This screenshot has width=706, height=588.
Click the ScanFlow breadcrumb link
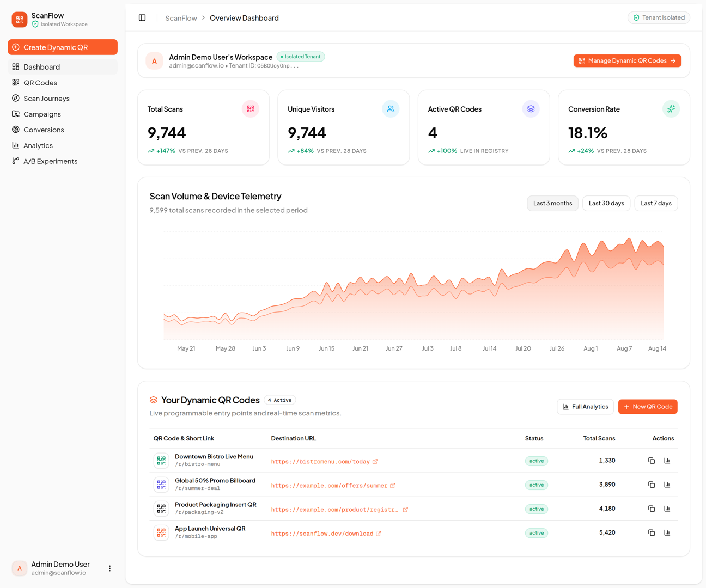coord(181,18)
